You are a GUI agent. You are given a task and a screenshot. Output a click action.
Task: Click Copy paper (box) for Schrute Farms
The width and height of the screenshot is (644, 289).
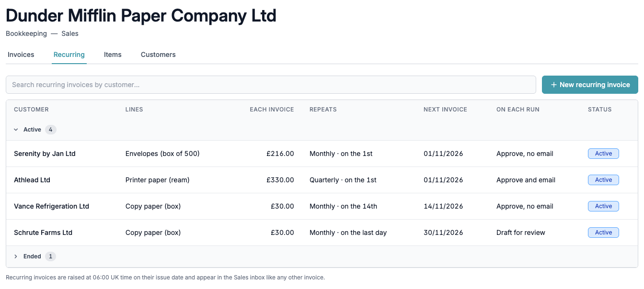[153, 233]
